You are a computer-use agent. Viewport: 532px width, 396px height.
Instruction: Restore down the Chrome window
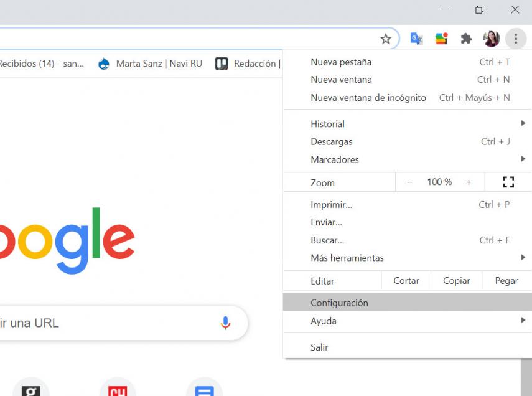click(x=479, y=9)
